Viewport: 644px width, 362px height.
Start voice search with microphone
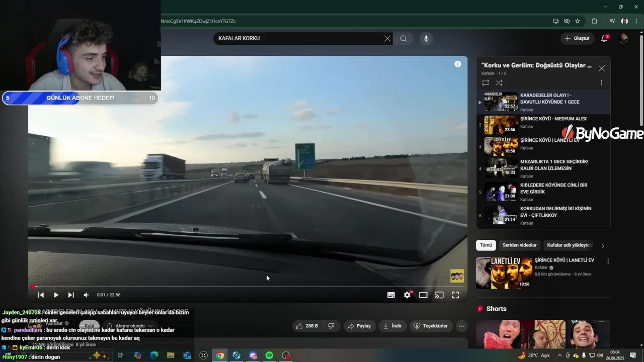[426, 39]
